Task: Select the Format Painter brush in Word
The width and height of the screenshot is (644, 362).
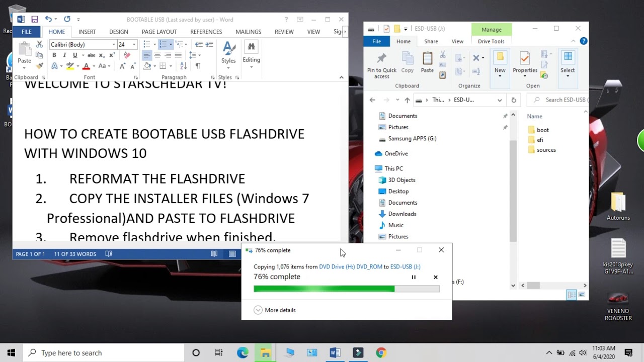Action: [x=39, y=66]
